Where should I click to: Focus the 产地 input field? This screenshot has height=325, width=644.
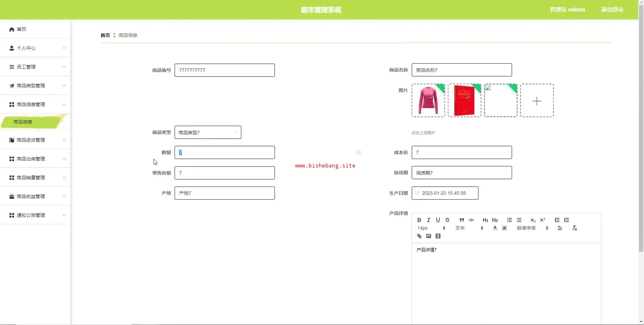click(224, 193)
